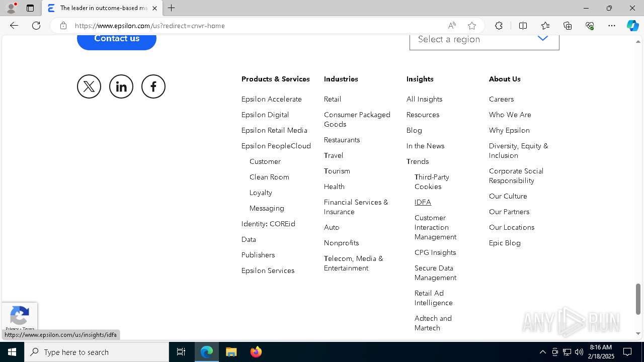Open Settings and more ellipsis menu
The height and width of the screenshot is (362, 644).
point(612,26)
